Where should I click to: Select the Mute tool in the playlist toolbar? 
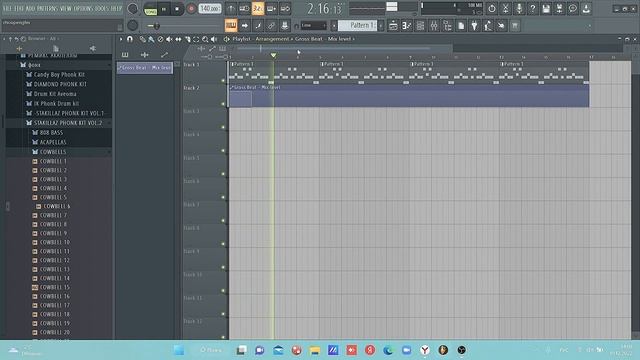click(x=169, y=39)
